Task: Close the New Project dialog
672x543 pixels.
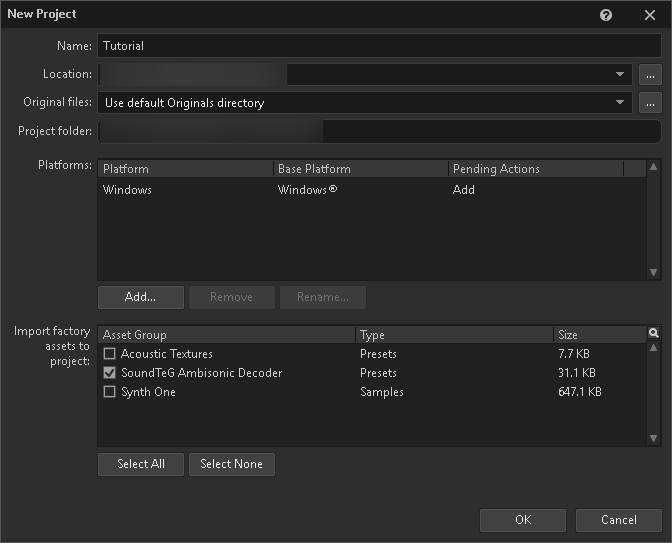Action: tap(650, 15)
